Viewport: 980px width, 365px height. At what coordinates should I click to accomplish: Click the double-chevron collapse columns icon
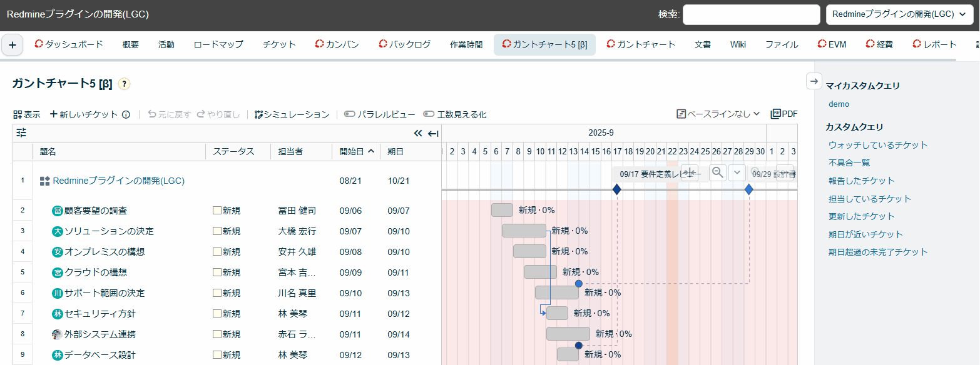[x=418, y=133]
